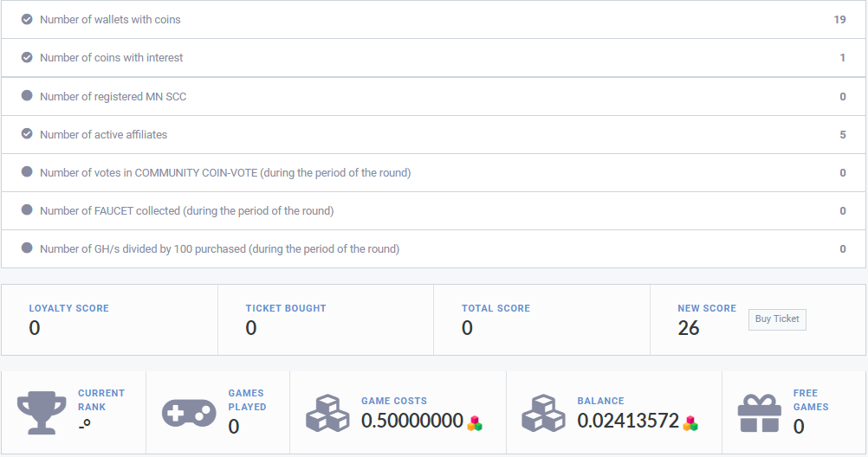Click the Balance amount 0.02413572

628,422
